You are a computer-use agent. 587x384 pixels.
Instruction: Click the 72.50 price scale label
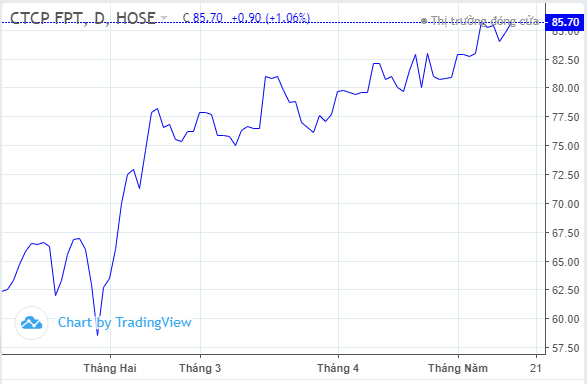tap(566, 175)
